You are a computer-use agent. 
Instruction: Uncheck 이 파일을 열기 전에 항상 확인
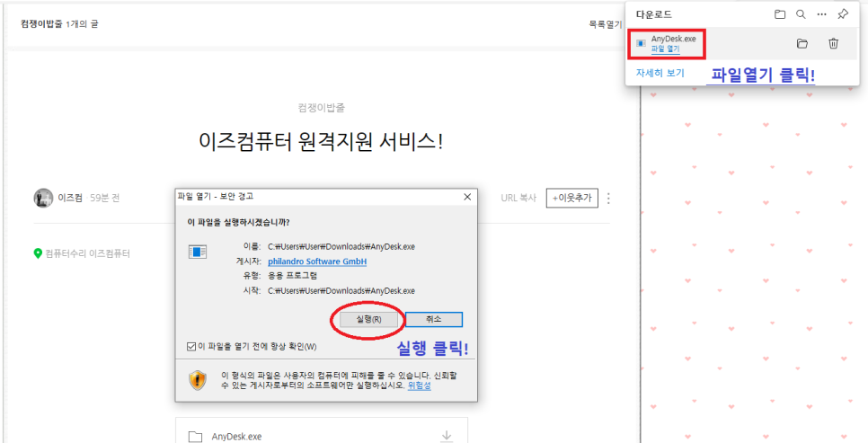point(191,347)
